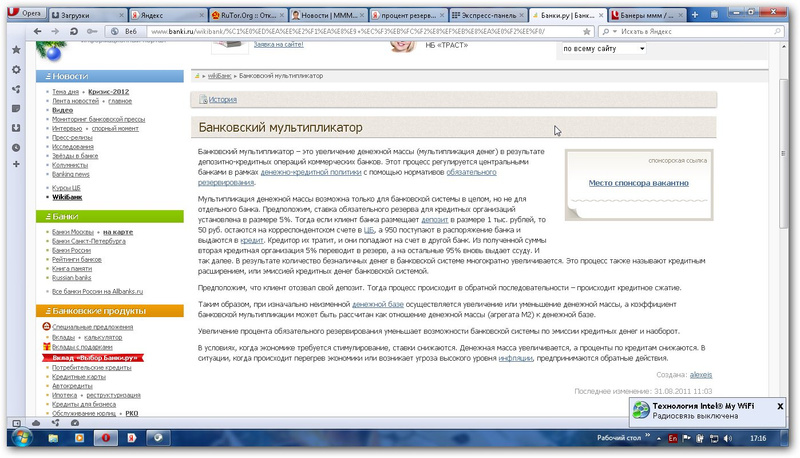Open the Windows Start orb
Image resolution: width=800 pixels, height=458 pixels.
[22, 438]
